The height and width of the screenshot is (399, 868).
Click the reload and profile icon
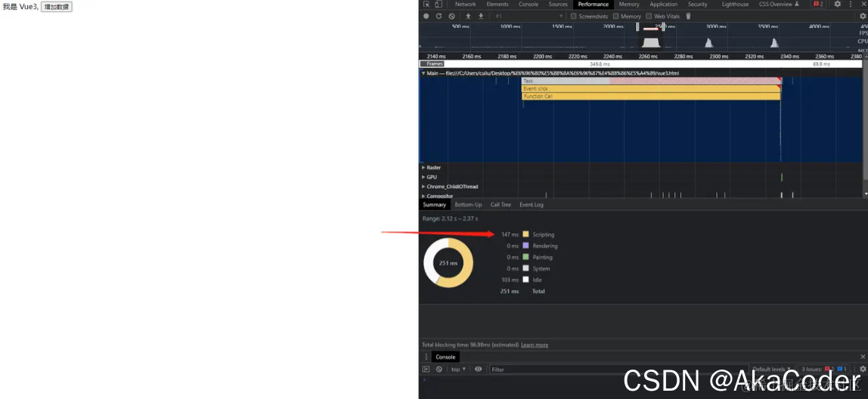click(439, 16)
